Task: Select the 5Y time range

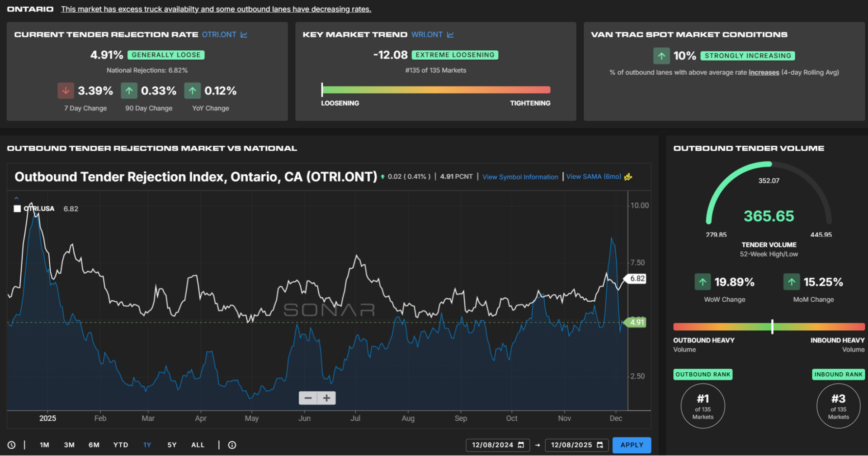Action: pyautogui.click(x=172, y=445)
